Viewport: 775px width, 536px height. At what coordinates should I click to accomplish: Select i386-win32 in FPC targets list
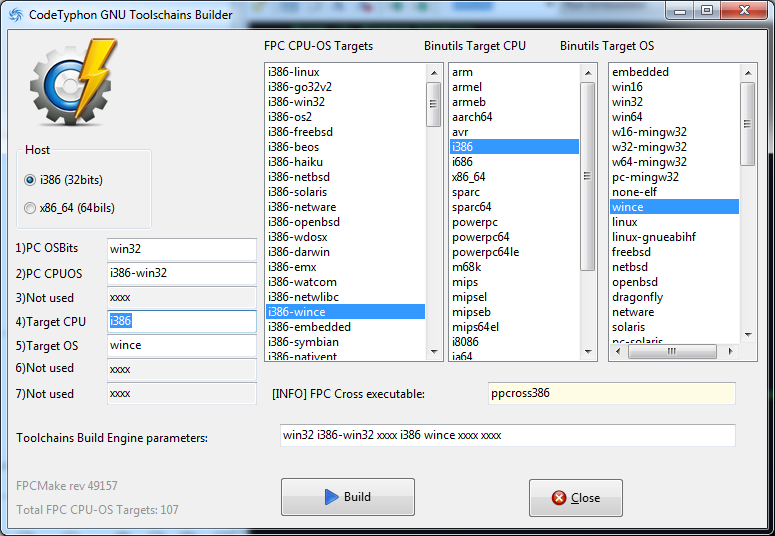(345, 102)
